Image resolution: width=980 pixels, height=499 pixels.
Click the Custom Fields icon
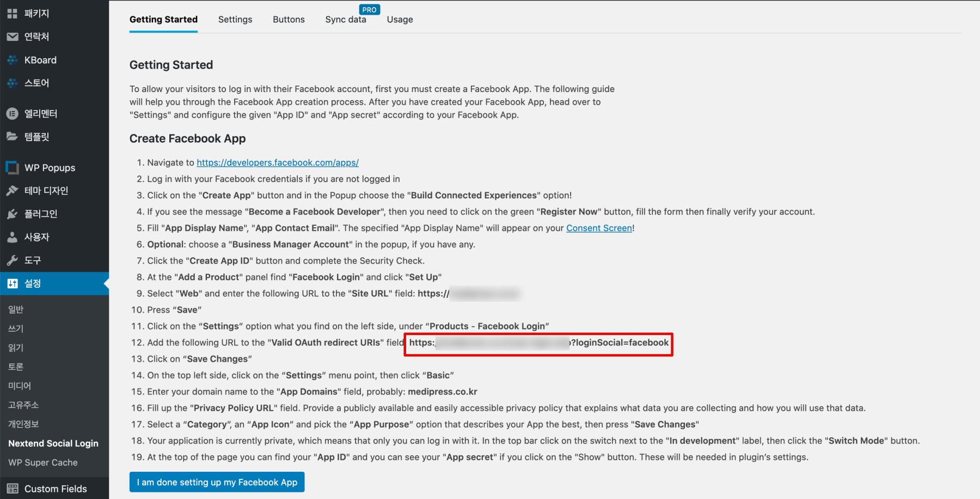tap(12, 489)
